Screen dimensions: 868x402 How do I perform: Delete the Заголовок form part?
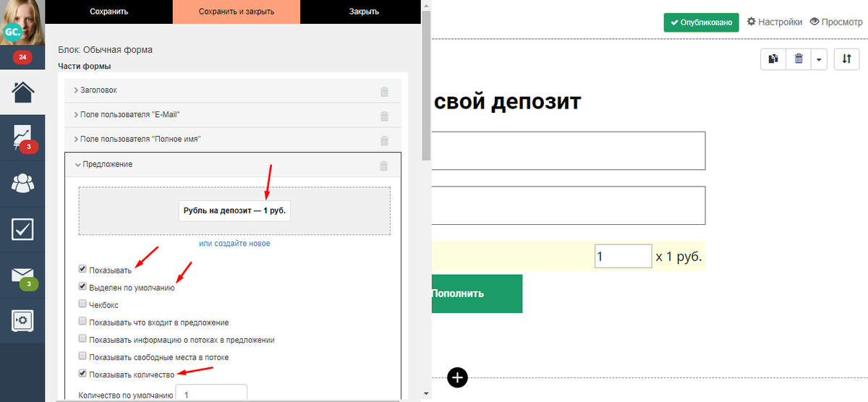coord(384,91)
